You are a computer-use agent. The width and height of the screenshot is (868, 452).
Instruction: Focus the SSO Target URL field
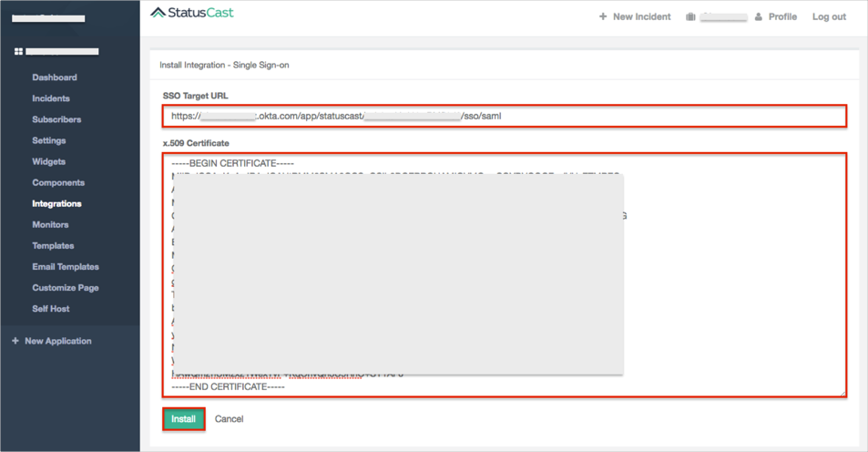[x=505, y=116]
